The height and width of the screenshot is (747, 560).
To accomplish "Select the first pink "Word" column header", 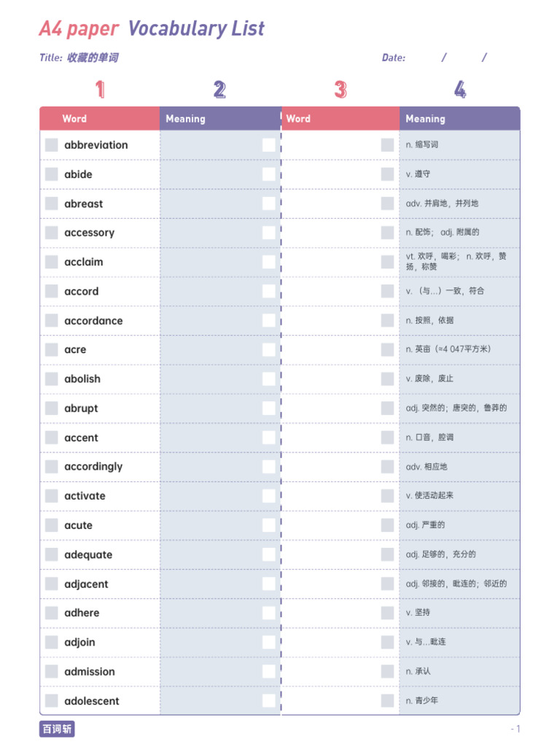I will coord(74,119).
